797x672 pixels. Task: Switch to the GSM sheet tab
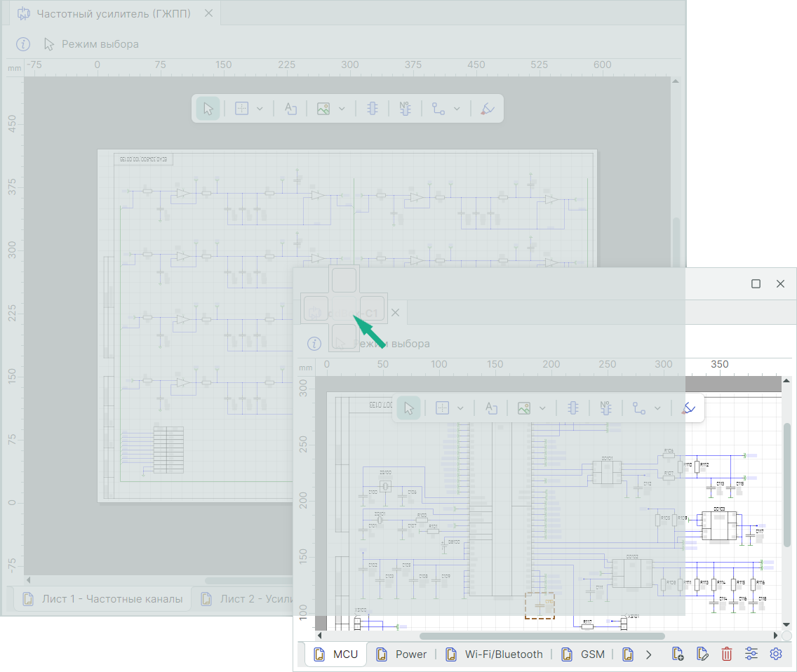(x=584, y=654)
